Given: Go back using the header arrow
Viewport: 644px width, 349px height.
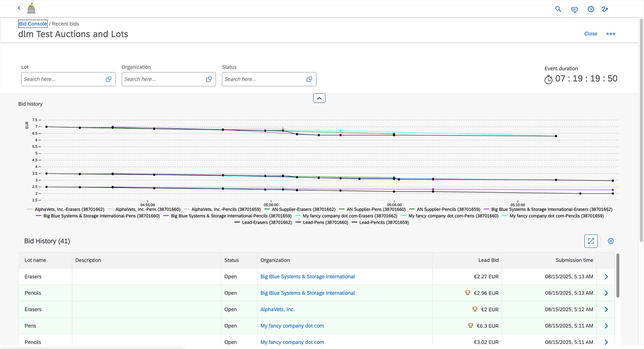Looking at the screenshot, I should click(x=19, y=8).
